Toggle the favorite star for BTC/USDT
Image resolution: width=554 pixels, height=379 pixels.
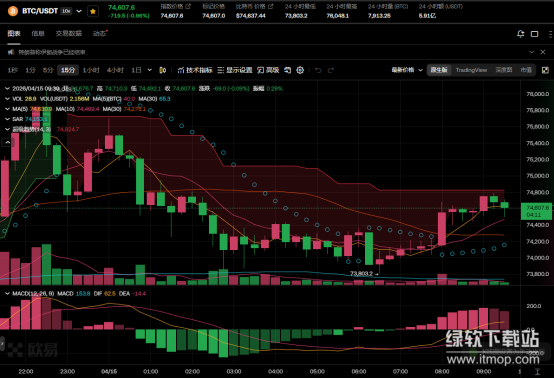click(93, 11)
